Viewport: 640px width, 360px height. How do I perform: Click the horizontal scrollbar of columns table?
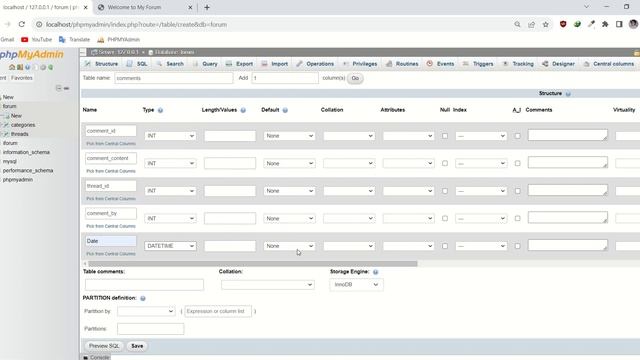click(253, 264)
